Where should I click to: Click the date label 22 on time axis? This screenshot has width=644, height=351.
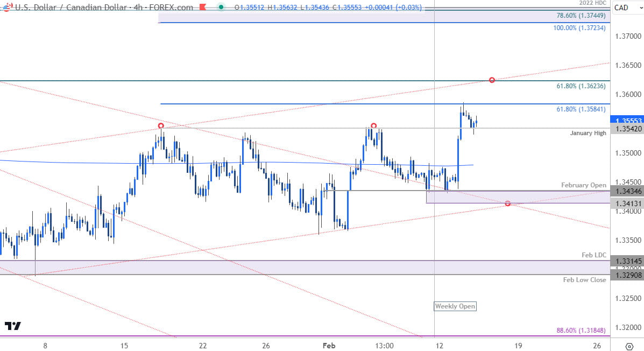203,346
